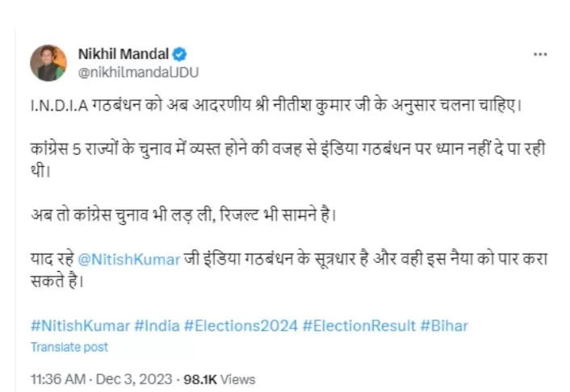This screenshot has height=392, width=570.
Task: Open the more options three-dot menu
Action: pyautogui.click(x=540, y=54)
